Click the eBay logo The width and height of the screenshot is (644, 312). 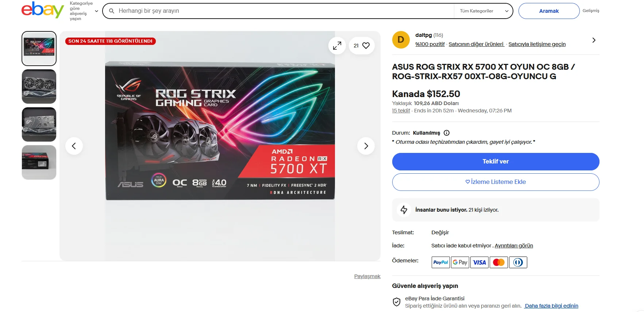coord(42,10)
